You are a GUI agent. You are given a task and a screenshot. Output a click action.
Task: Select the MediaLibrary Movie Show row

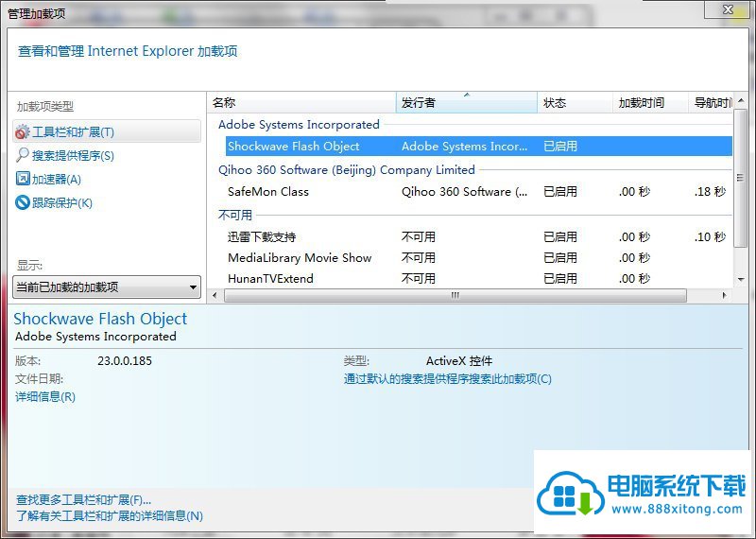click(x=479, y=257)
